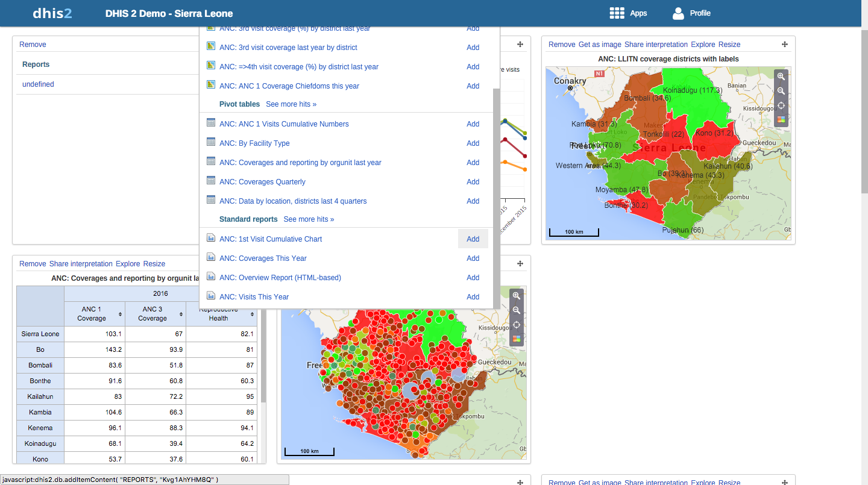Image resolution: width=868 pixels, height=485 pixels.
Task: Zoom in on the LLITN coverage map
Action: pos(781,77)
